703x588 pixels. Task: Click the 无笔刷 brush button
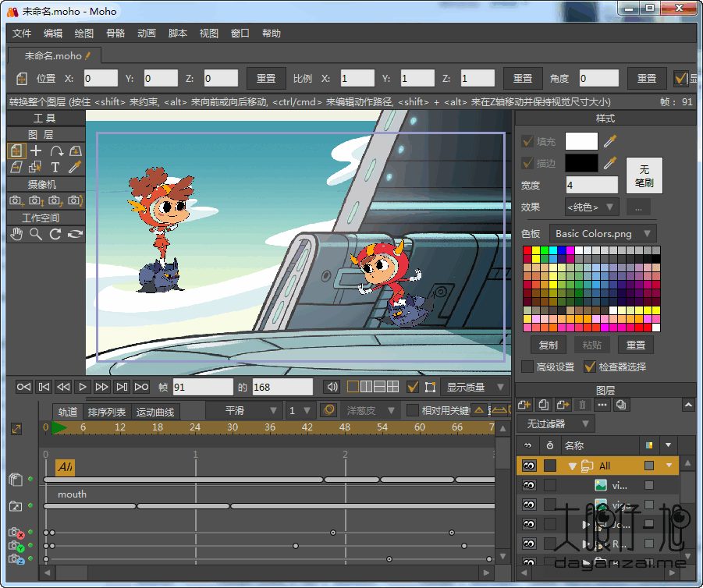point(644,175)
